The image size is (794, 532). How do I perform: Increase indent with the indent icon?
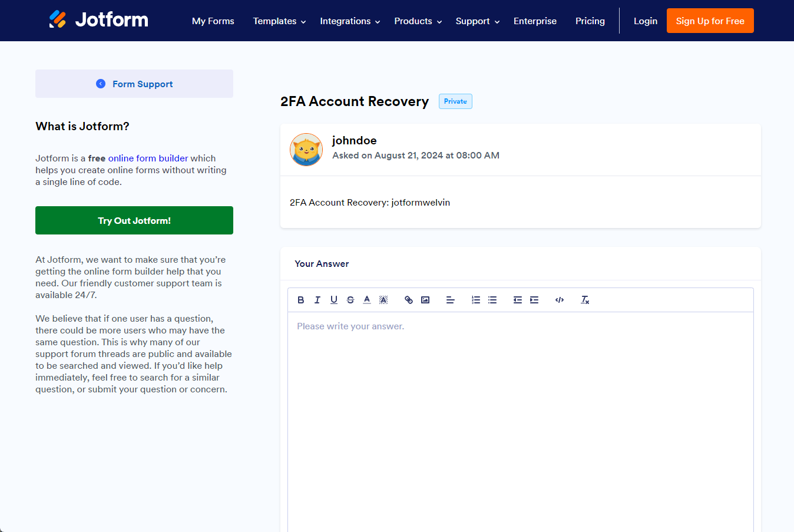(534, 300)
